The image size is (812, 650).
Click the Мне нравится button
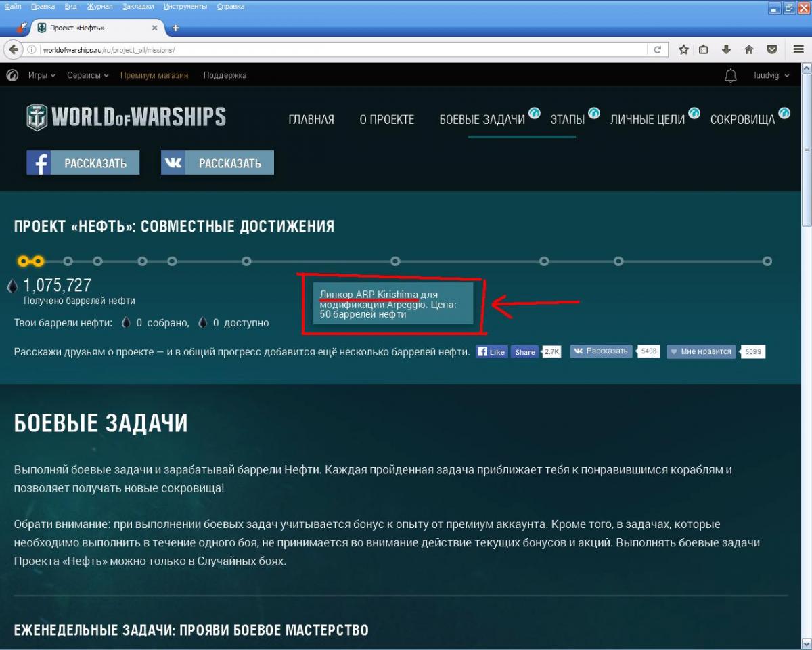coord(701,351)
